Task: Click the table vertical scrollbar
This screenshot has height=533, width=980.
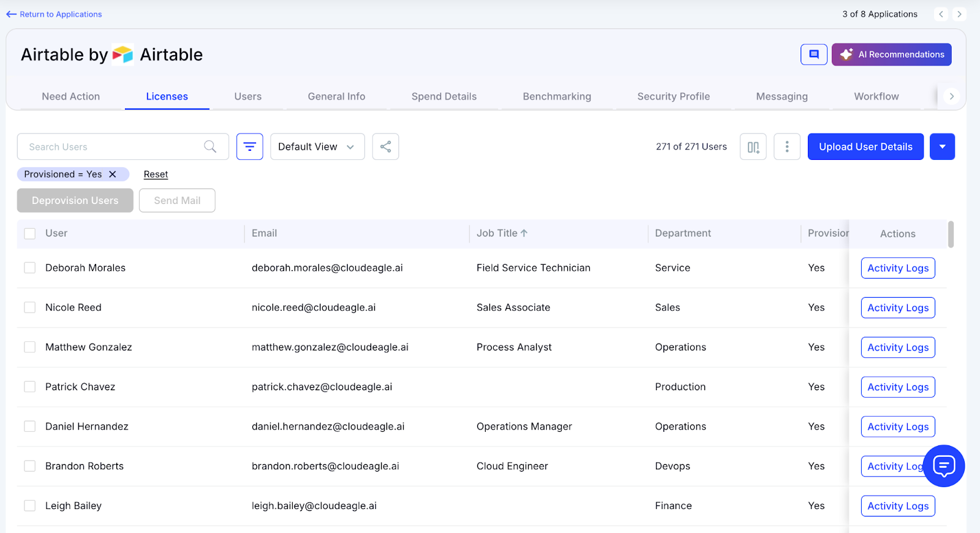Action: coord(951,234)
